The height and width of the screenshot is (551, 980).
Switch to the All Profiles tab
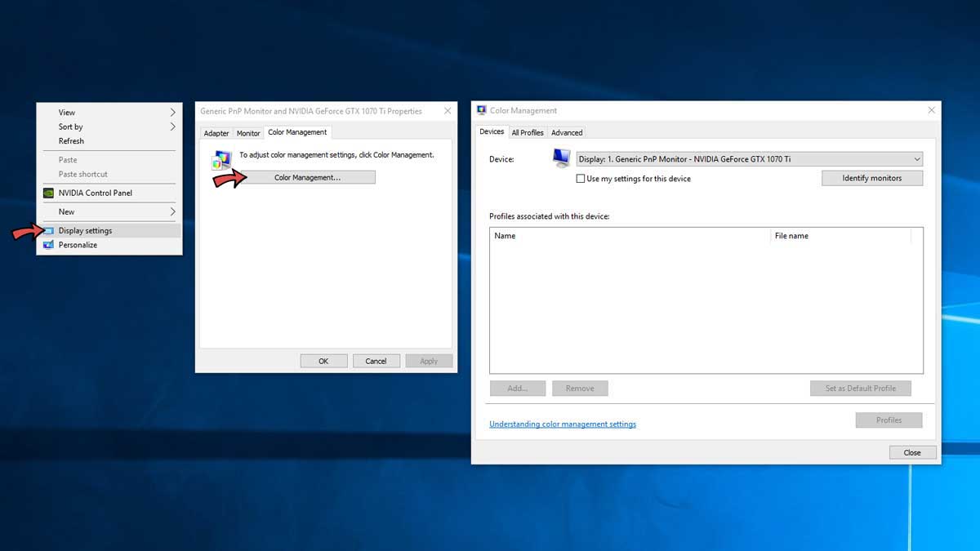pos(528,131)
